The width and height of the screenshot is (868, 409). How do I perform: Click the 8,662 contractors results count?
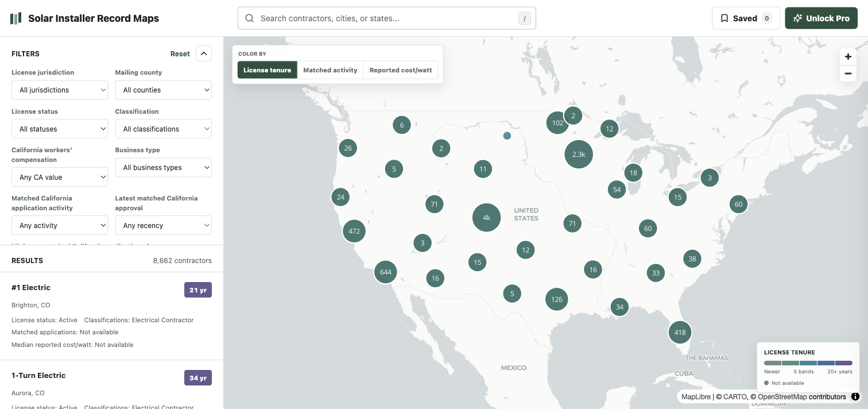[x=182, y=261]
